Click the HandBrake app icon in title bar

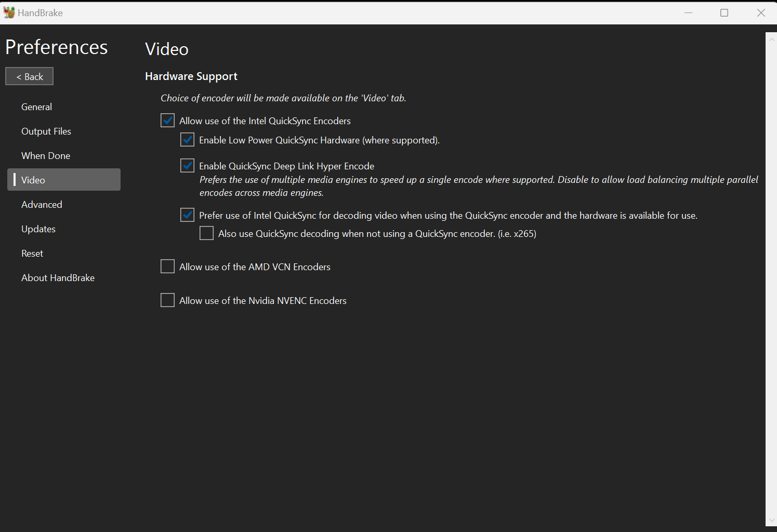coord(9,12)
